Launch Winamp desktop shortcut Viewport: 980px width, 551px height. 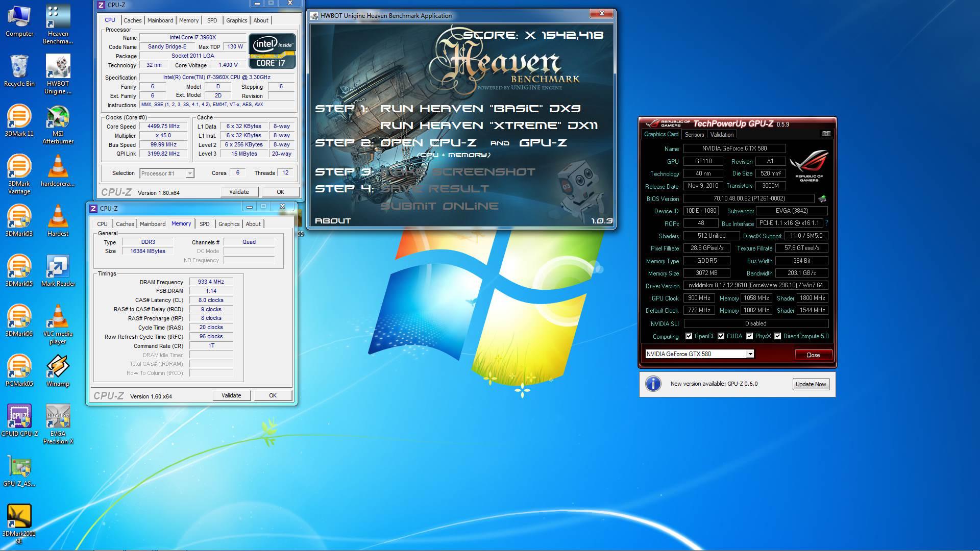[58, 370]
